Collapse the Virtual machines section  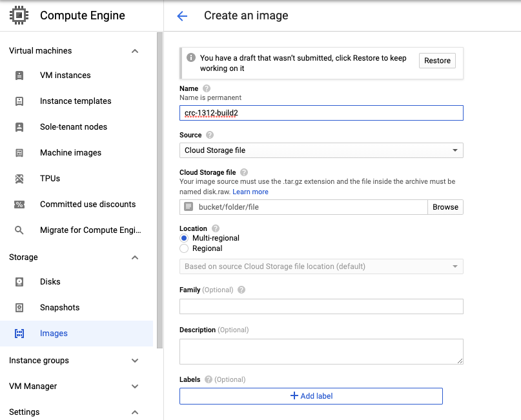pos(135,51)
